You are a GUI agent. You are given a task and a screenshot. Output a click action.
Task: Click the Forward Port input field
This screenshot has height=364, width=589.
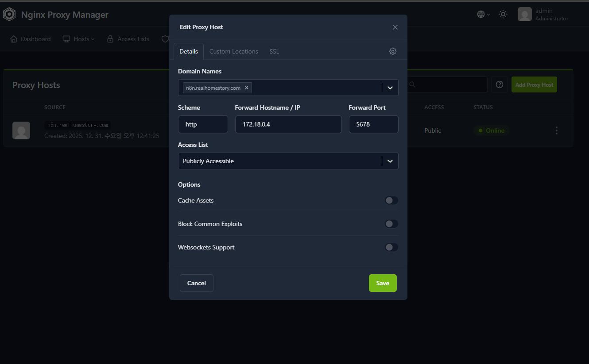click(x=373, y=124)
